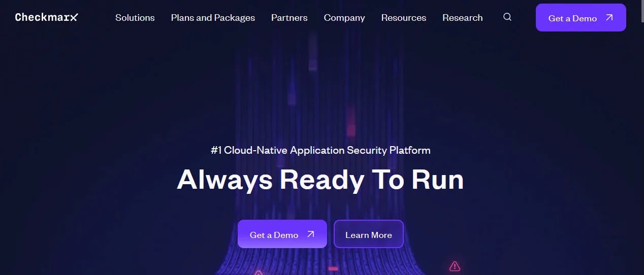Expand the Solutions menu

[135, 18]
